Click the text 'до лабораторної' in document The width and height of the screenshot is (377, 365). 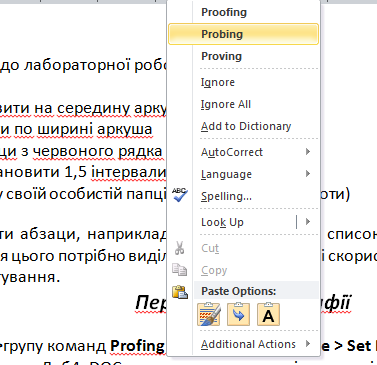tap(65, 65)
